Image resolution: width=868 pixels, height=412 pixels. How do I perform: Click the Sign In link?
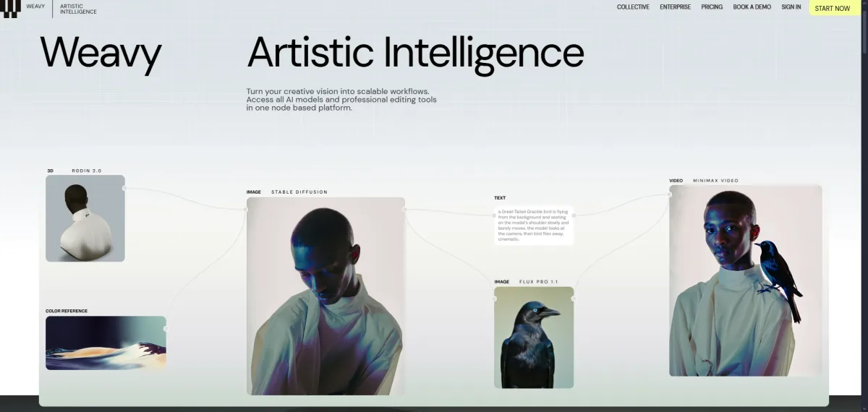791,7
